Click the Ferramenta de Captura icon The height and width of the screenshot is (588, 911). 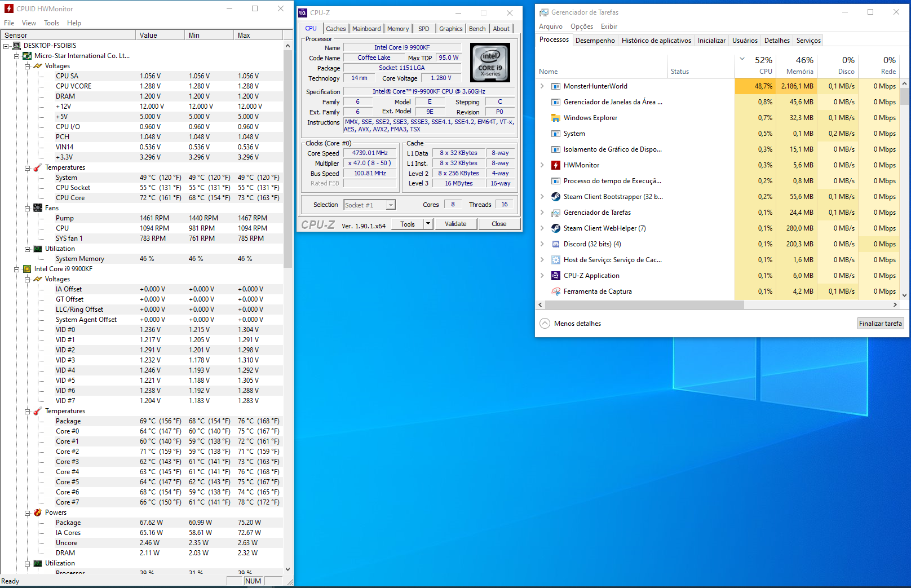tap(555, 291)
